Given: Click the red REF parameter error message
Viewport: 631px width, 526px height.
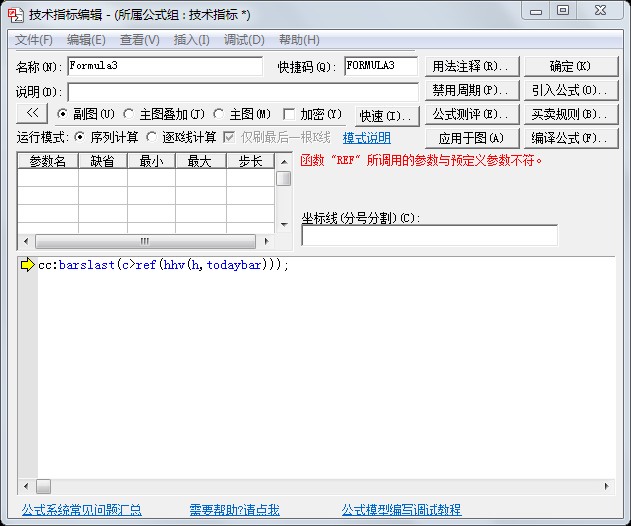Looking at the screenshot, I should pyautogui.click(x=421, y=161).
